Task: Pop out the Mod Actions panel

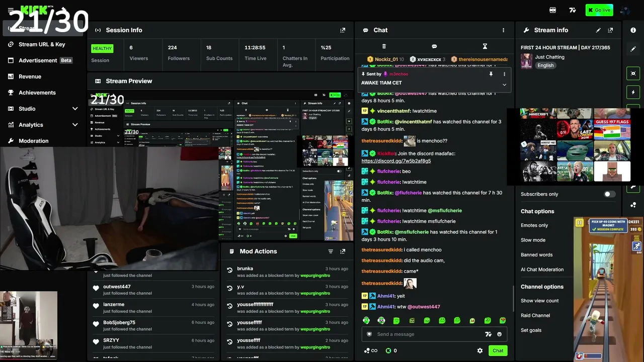Action: point(343,251)
